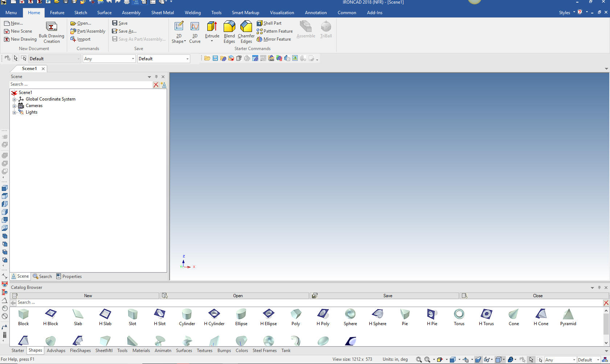Select the H Sphere catalog shape
The width and height of the screenshot is (610, 364).
point(378,317)
